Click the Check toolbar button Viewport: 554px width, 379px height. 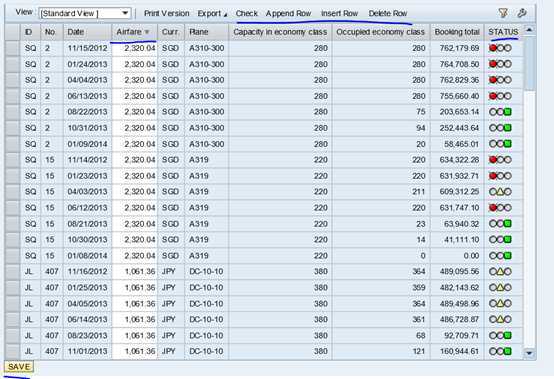(x=247, y=13)
